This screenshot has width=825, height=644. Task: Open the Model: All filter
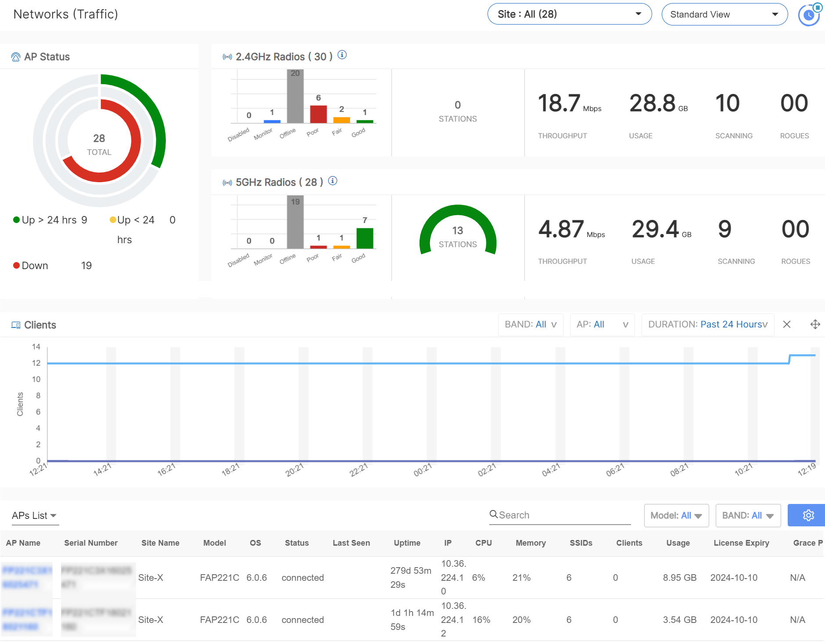[676, 515]
